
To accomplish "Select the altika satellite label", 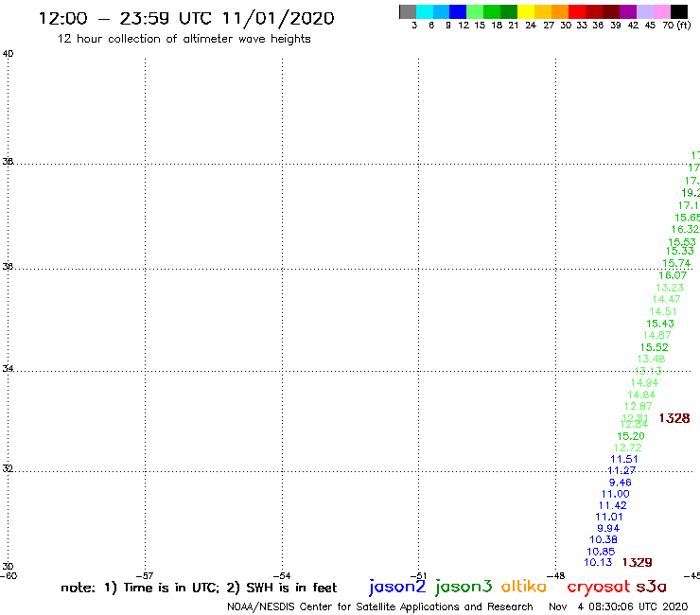I will click(524, 587).
